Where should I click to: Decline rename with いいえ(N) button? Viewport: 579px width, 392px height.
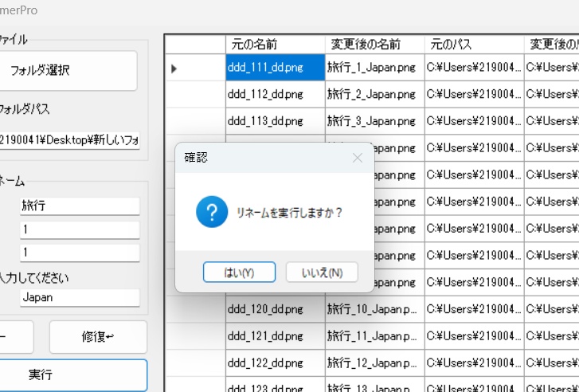point(322,272)
